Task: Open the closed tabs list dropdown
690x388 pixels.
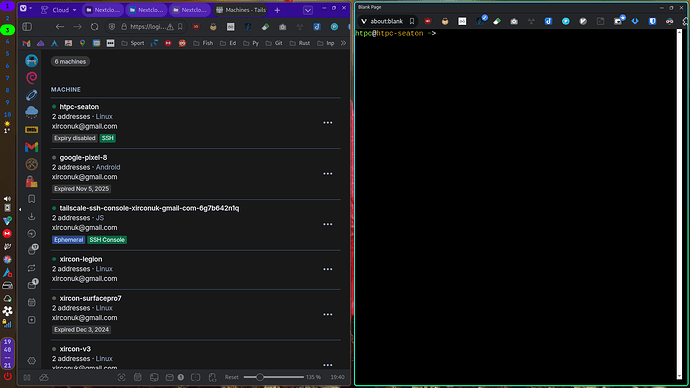Action: click(308, 10)
